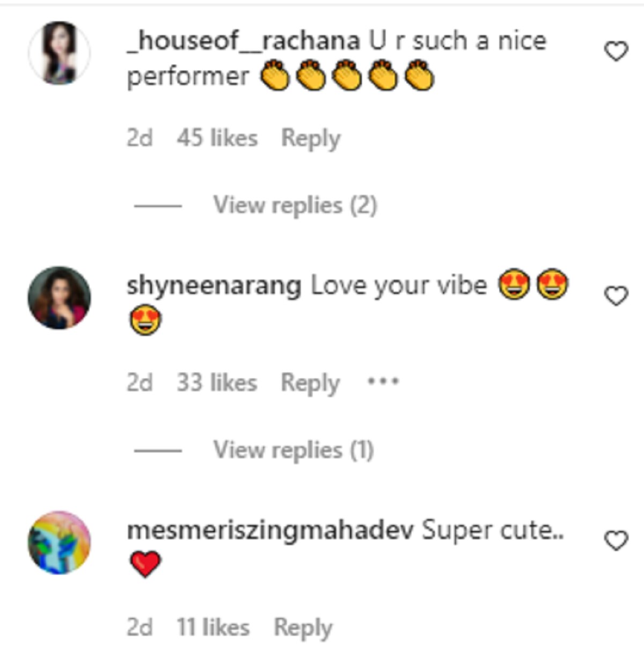Open mesmeriszingmahadev username link
This screenshot has height=665, width=644.
(270, 530)
